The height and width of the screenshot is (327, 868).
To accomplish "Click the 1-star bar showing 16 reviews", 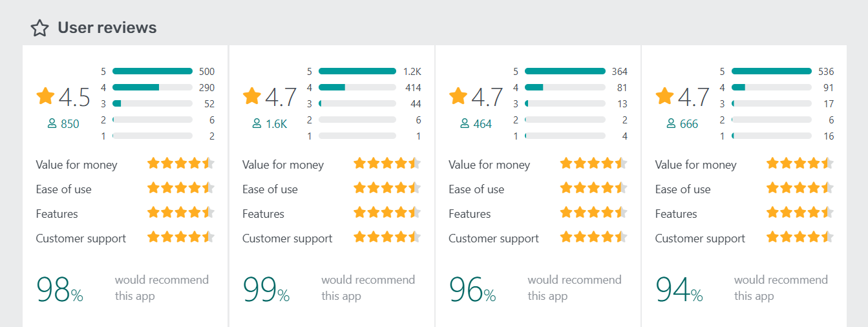I will pyautogui.click(x=772, y=136).
